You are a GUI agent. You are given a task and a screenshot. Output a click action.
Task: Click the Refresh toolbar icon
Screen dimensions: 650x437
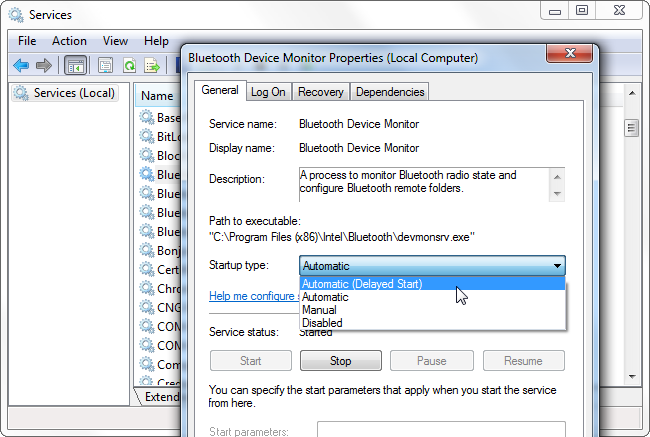129,66
